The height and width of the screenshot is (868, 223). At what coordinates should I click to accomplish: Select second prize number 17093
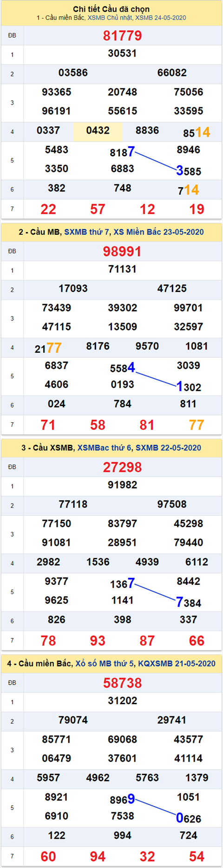pos(73,289)
